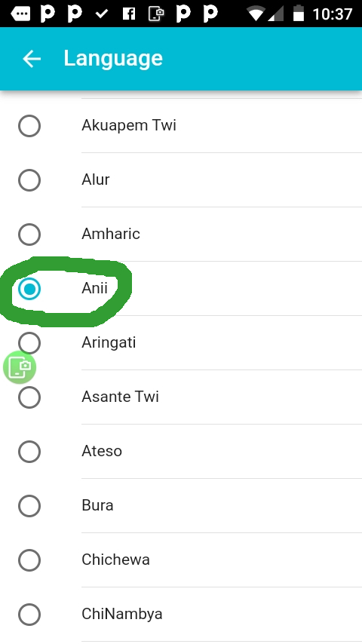Select the Alur radio button
Screen dimensions: 362x644
pyautogui.click(x=29, y=180)
